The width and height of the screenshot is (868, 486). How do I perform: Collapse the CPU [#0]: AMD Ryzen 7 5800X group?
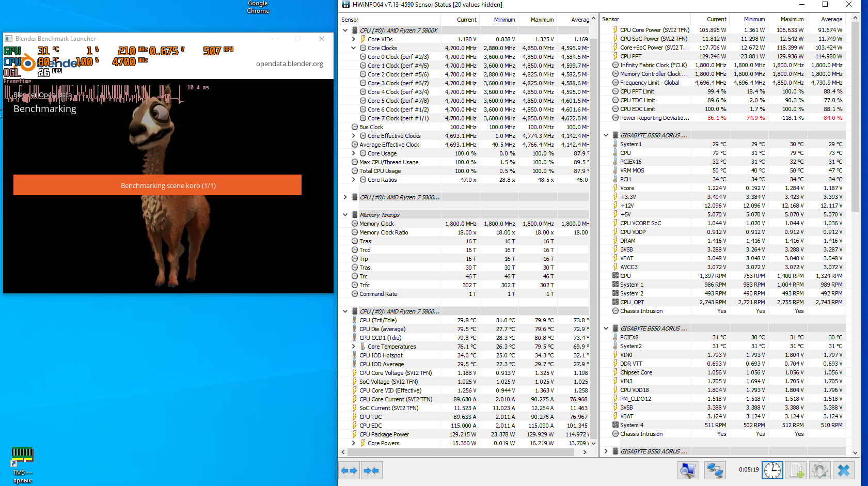345,30
